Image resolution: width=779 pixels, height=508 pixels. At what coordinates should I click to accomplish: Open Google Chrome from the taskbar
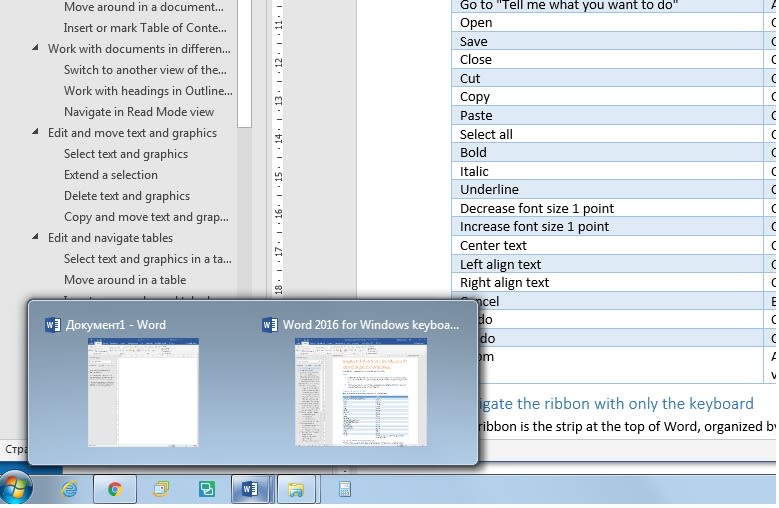(x=115, y=490)
